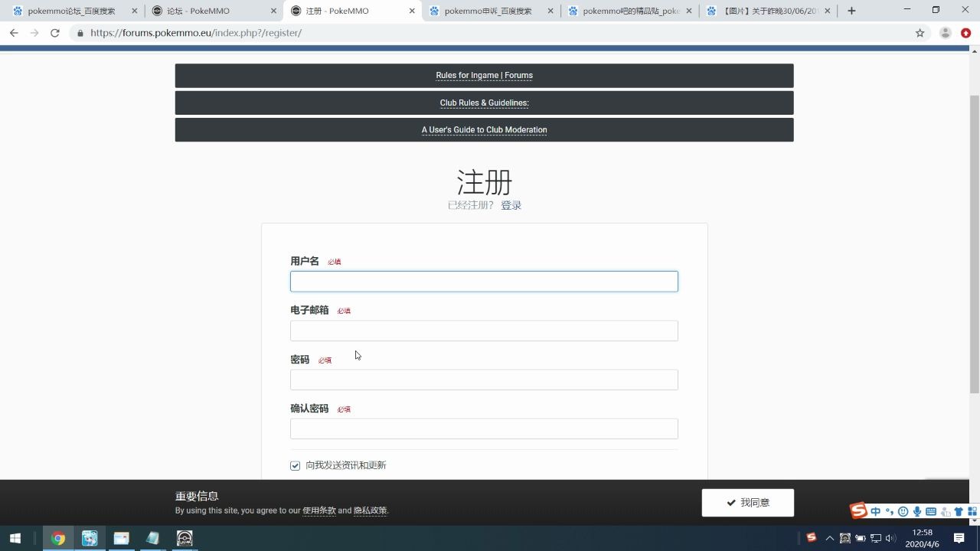Open Rules for Ingame | Forums link
Image resolution: width=980 pixels, height=551 pixels.
click(x=484, y=75)
